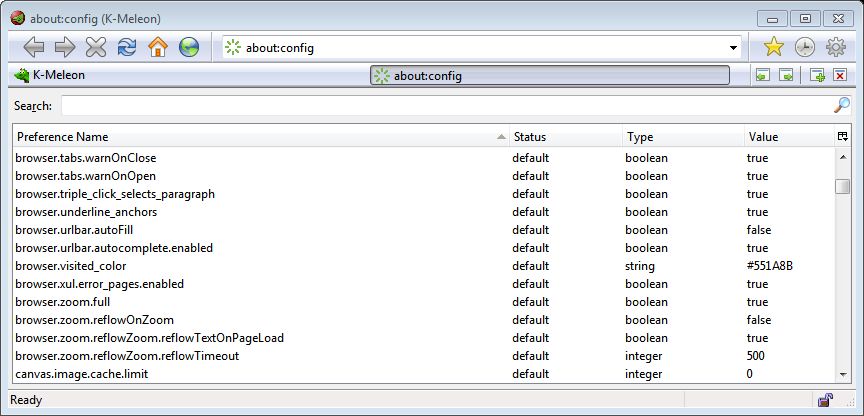
Task: Click the about:config address field
Action: click(484, 48)
